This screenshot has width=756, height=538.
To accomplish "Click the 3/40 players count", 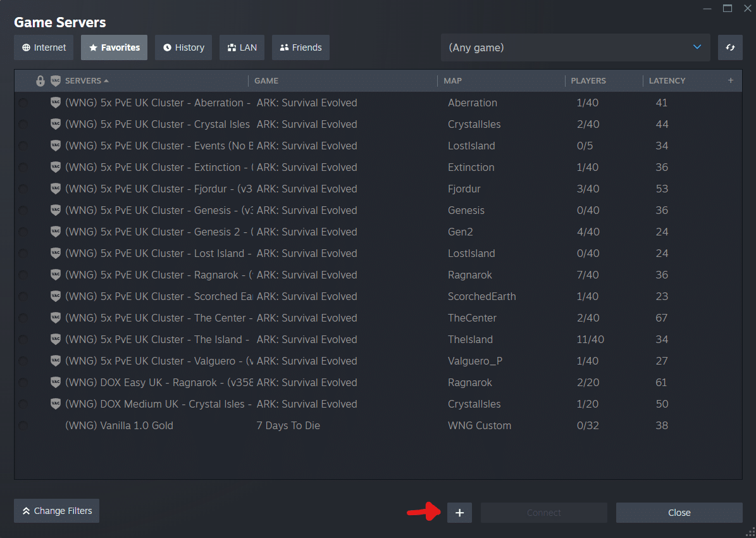I will [x=588, y=189].
